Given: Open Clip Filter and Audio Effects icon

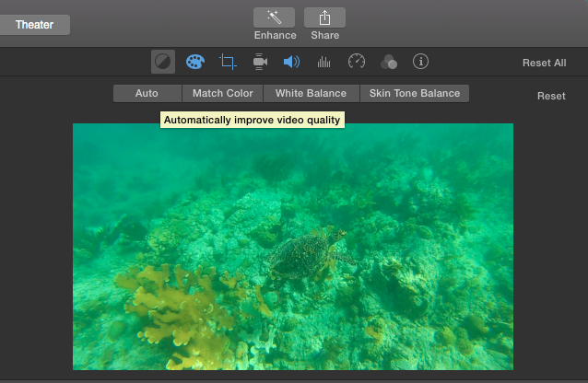Looking at the screenshot, I should coord(389,62).
